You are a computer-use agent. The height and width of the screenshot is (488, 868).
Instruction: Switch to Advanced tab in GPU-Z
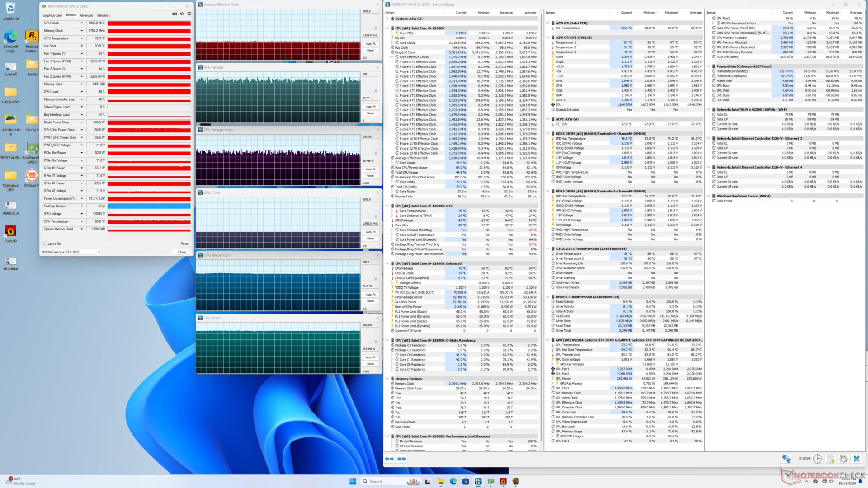coord(86,15)
